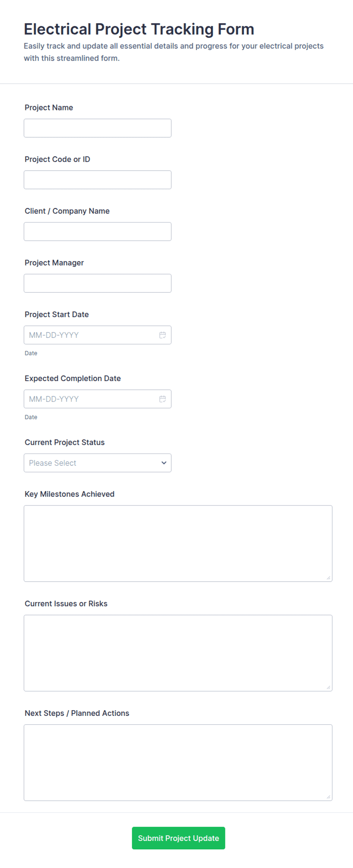Image resolution: width=353 pixels, height=868 pixels.
Task: Click the Project Start Date text input
Action: pyautogui.click(x=91, y=335)
